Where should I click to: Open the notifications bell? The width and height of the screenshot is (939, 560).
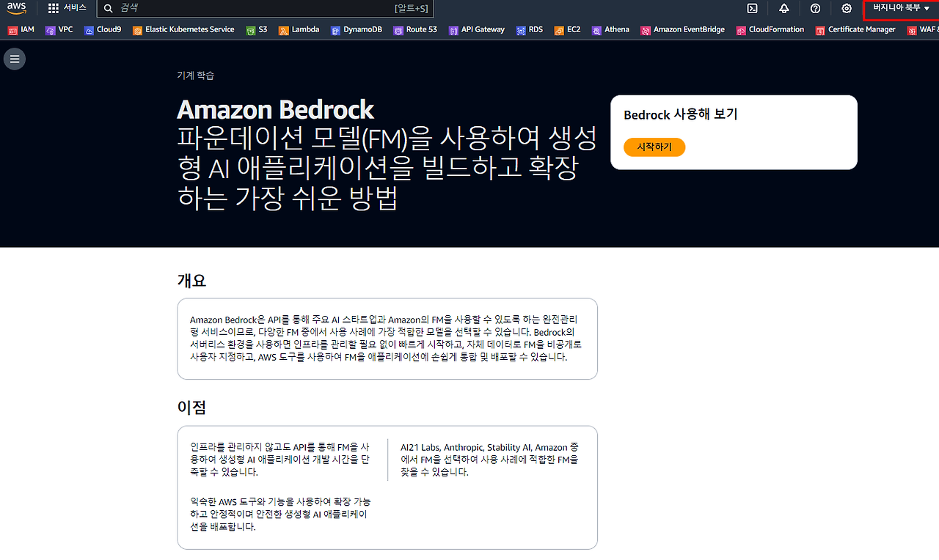pyautogui.click(x=784, y=8)
